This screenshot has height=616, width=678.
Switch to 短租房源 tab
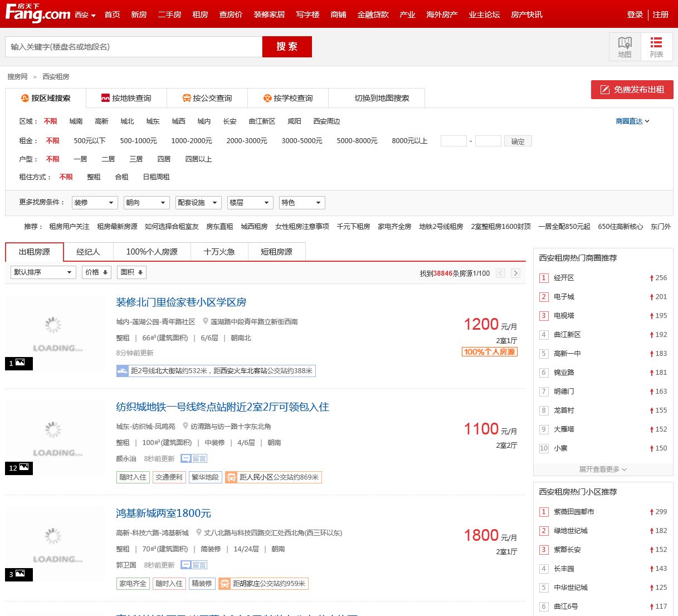pyautogui.click(x=276, y=252)
